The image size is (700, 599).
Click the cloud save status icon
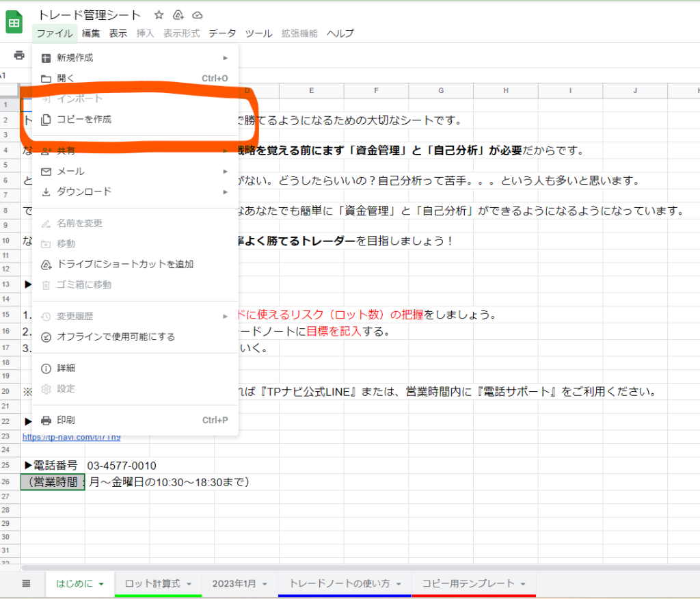[x=198, y=15]
